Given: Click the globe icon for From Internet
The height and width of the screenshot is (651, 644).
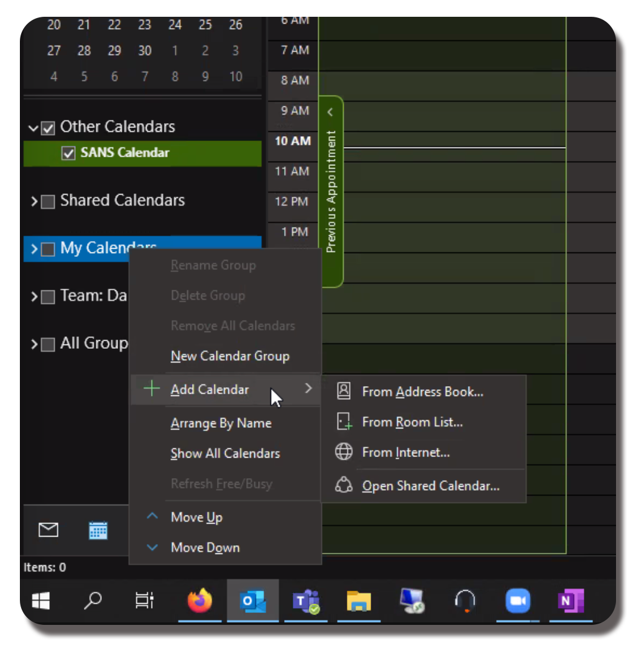Looking at the screenshot, I should (x=344, y=451).
